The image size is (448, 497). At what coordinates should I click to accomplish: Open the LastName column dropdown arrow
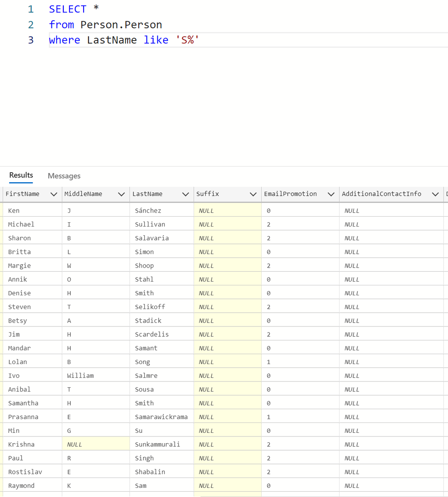click(x=185, y=194)
